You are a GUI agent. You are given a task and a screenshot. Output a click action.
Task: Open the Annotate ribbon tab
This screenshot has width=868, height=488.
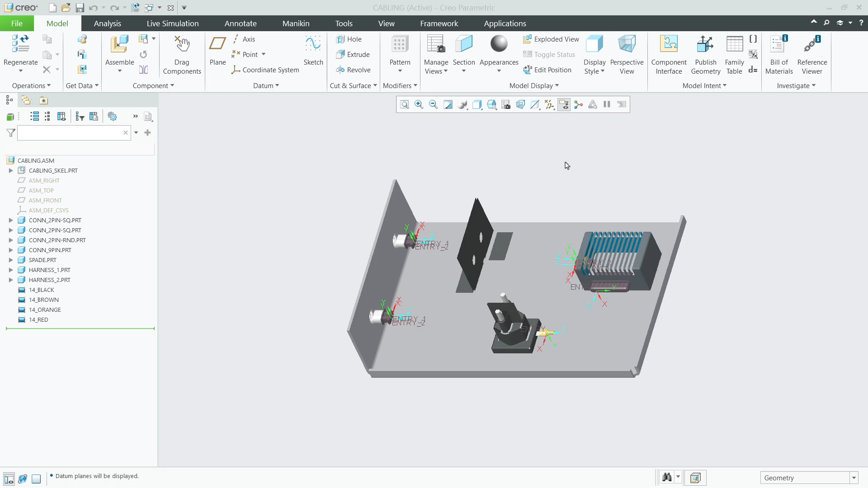pos(241,23)
